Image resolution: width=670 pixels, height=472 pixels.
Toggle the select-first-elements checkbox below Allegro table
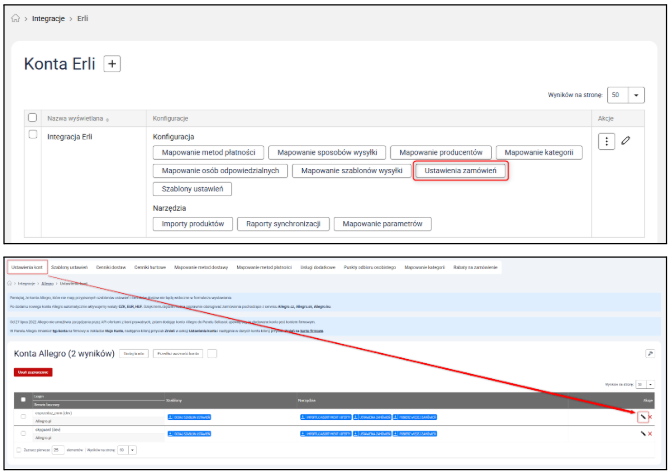tap(18, 450)
